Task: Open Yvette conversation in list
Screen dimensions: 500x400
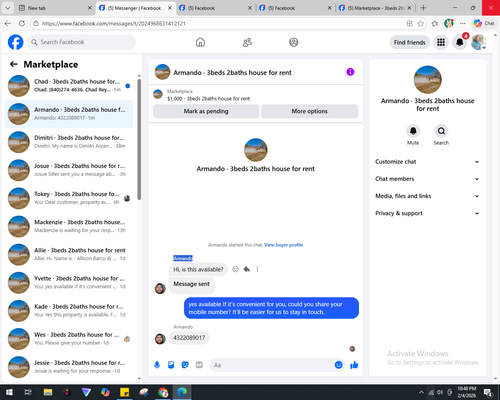Action: coord(69,282)
